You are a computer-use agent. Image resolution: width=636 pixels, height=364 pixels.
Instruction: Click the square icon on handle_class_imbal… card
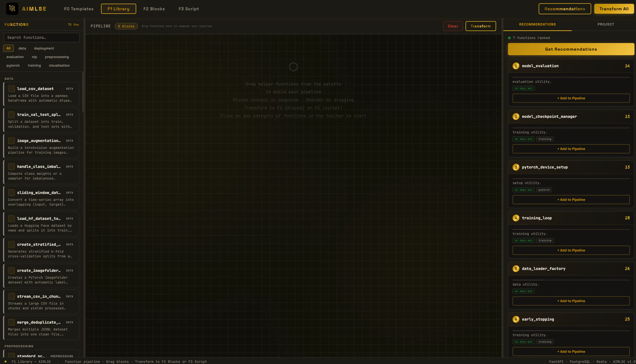tap(11, 167)
